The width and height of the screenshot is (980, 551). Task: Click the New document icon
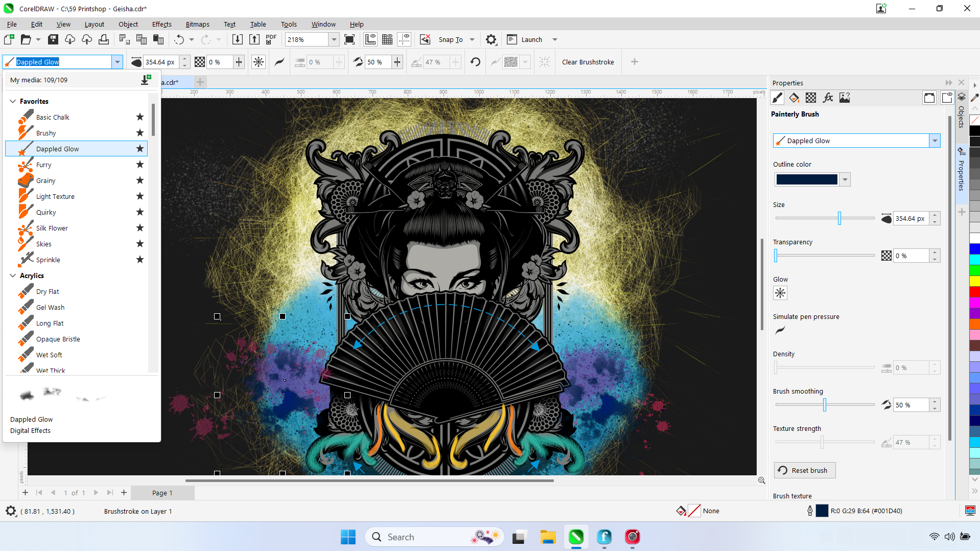9,39
